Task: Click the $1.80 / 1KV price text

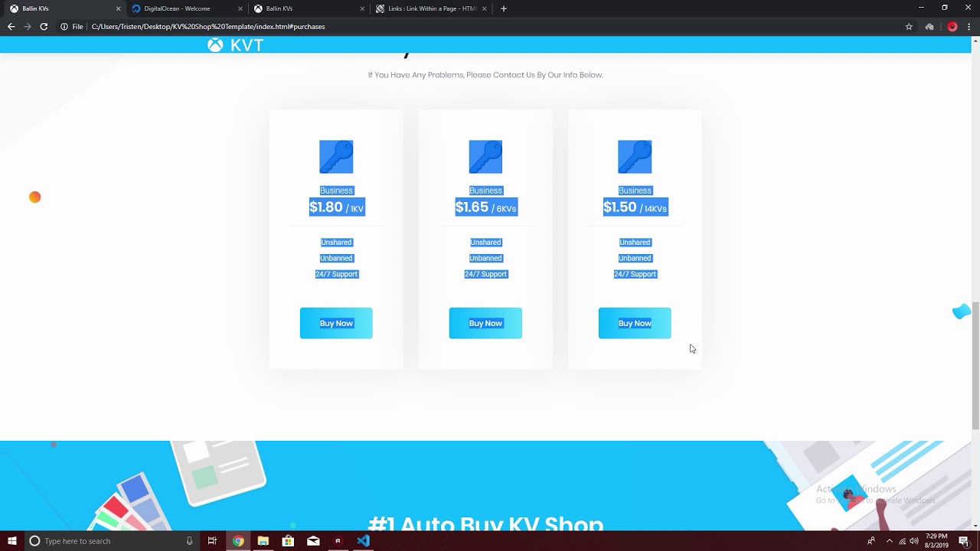Action: point(337,207)
